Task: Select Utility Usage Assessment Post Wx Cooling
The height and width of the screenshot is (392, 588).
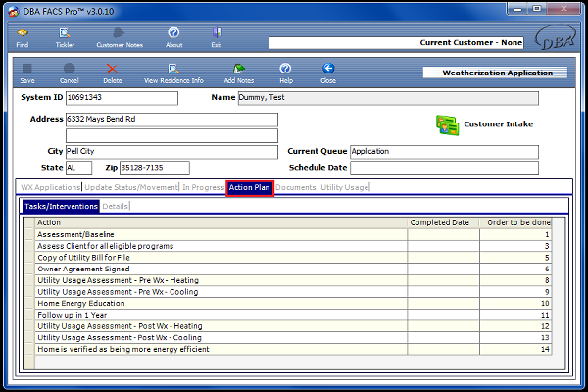Action: (x=287, y=337)
